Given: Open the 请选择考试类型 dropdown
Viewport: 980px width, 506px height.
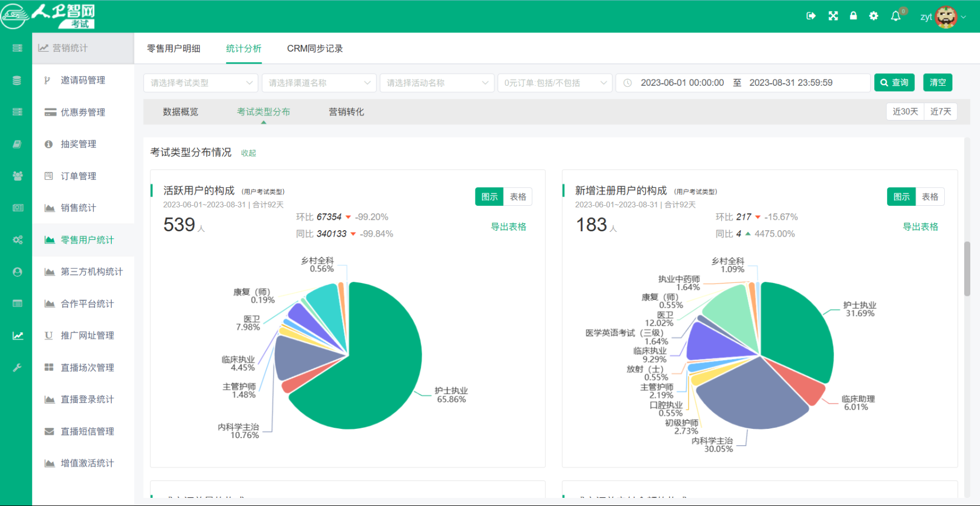Looking at the screenshot, I should point(200,83).
